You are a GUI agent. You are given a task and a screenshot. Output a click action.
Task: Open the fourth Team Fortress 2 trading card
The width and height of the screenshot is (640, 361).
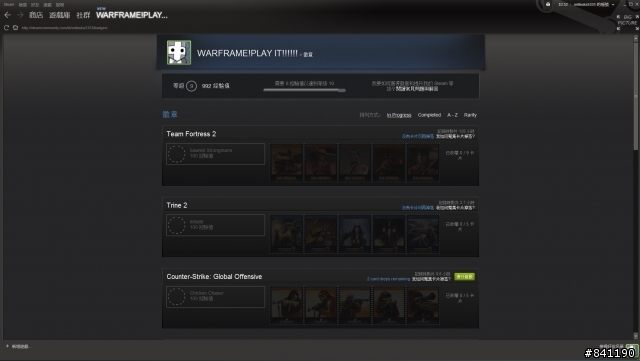coord(389,163)
